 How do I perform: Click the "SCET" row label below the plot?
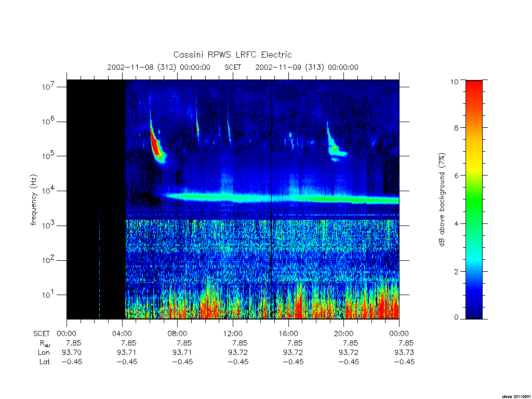42,334
